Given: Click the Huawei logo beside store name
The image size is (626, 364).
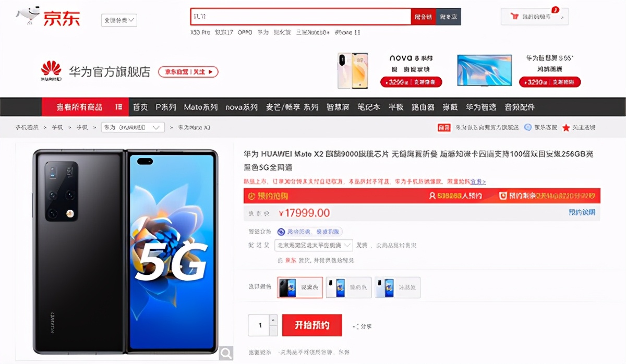Looking at the screenshot, I should tap(51, 71).
